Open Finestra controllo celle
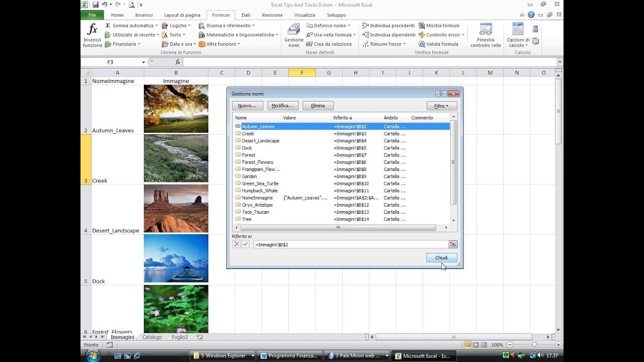 [486, 35]
